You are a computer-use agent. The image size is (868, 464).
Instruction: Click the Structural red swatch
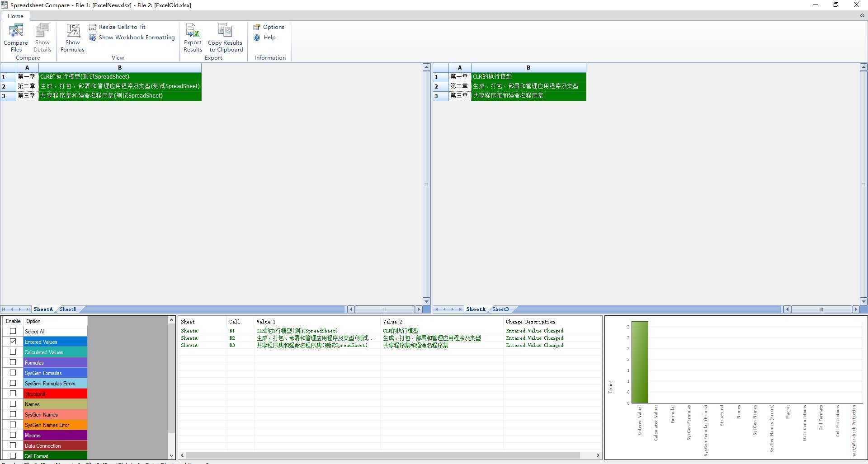pos(55,394)
